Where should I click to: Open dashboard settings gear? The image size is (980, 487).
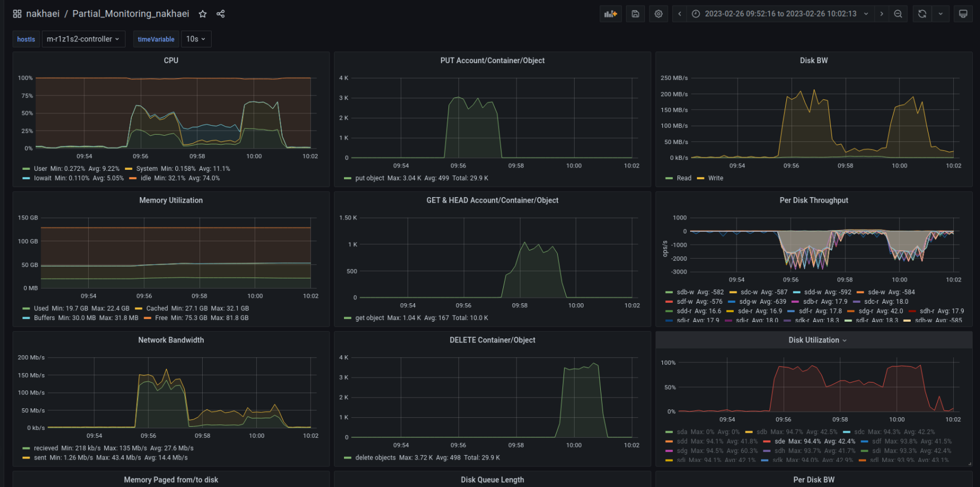658,14
